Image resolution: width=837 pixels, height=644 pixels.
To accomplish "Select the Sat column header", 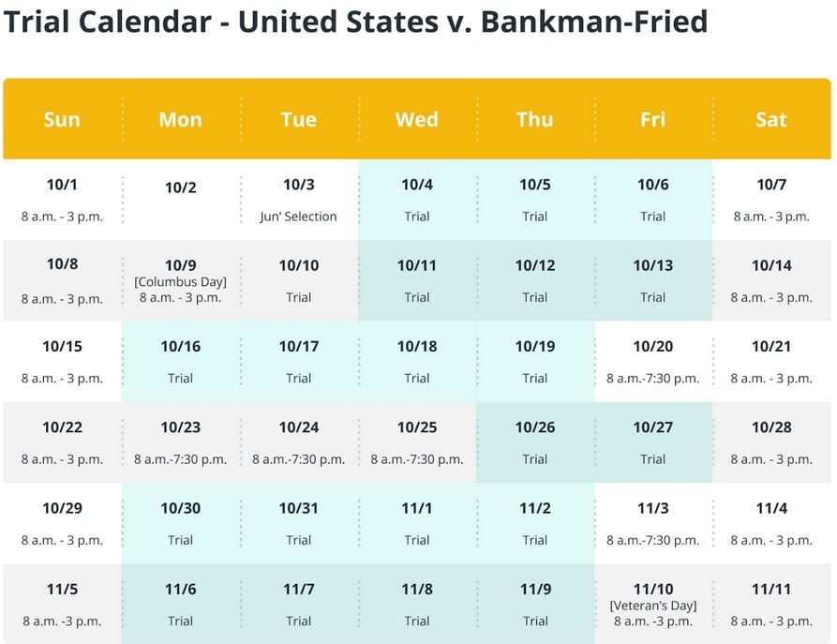I will (771, 119).
